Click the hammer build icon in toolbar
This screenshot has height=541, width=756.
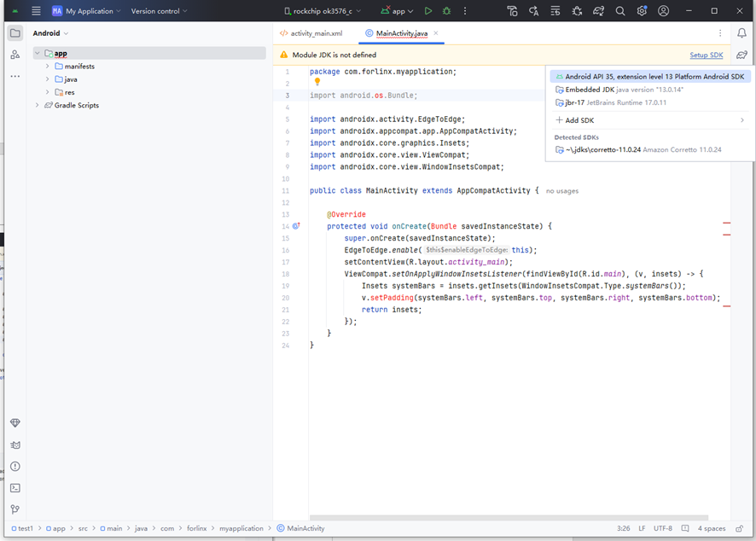(x=512, y=11)
